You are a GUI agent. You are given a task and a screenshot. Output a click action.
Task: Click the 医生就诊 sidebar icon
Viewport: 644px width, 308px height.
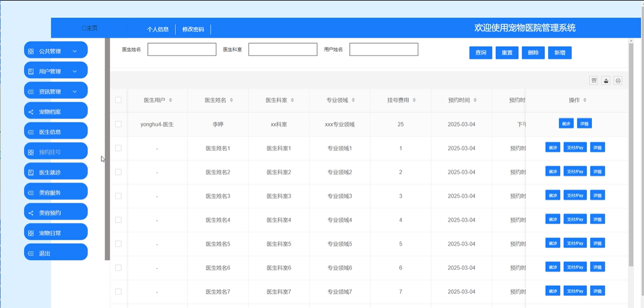31,173
